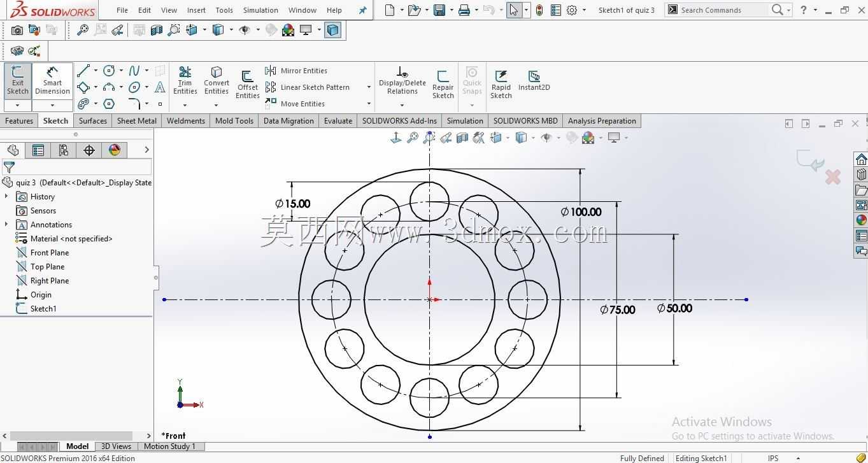Toggle Rapid Sketch mode

pyautogui.click(x=501, y=84)
